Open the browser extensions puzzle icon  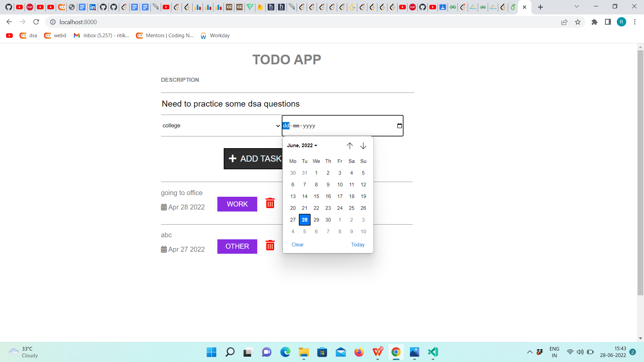[594, 22]
